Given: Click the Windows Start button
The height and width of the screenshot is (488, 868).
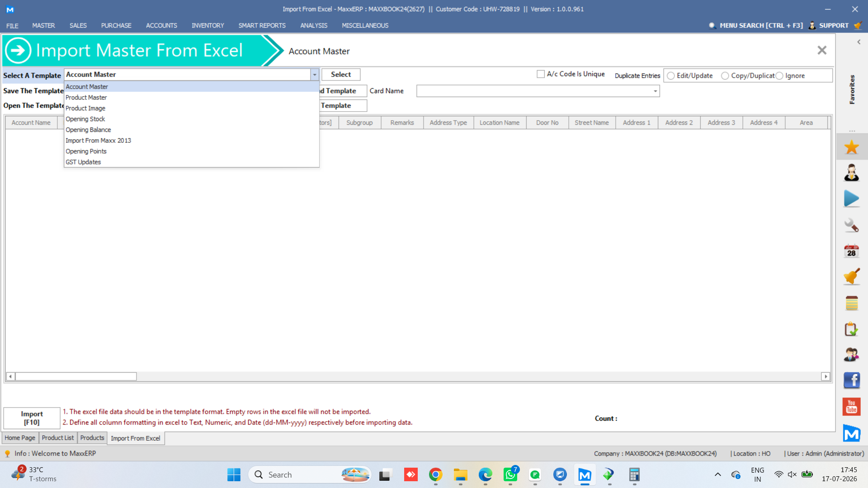Looking at the screenshot, I should [234, 474].
